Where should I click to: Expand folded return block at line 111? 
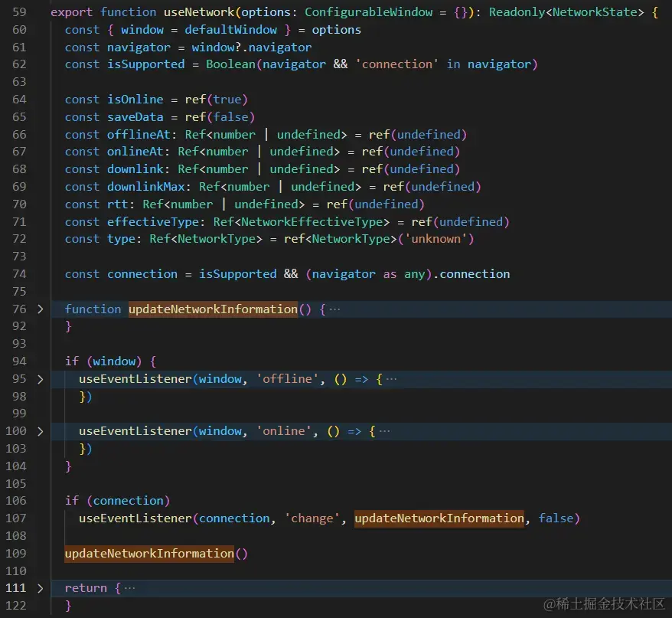point(41,588)
